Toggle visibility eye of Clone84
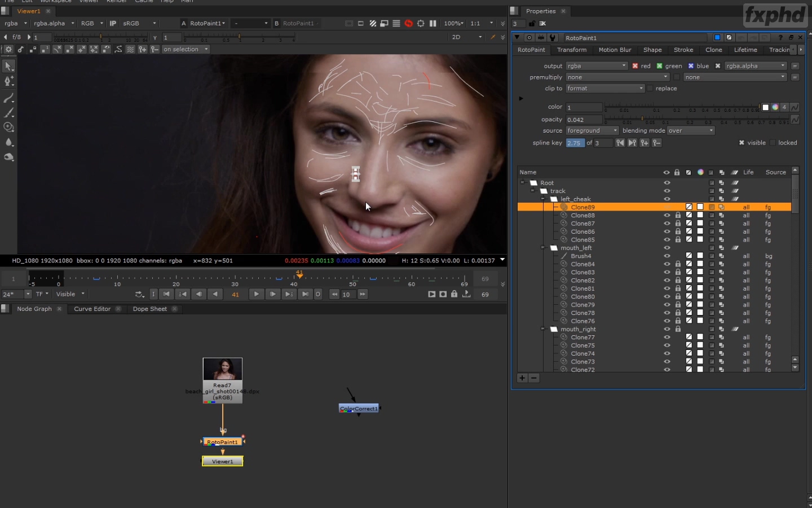 [x=667, y=264]
